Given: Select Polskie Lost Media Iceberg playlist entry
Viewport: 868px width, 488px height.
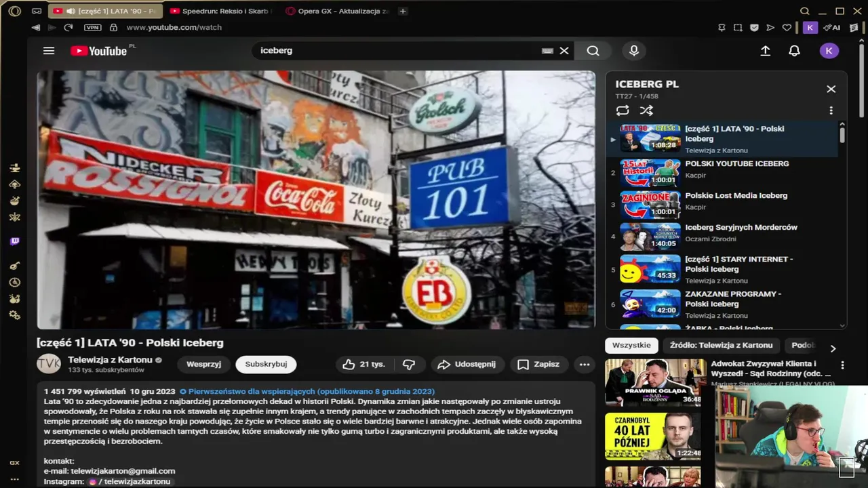Looking at the screenshot, I should pos(723,205).
